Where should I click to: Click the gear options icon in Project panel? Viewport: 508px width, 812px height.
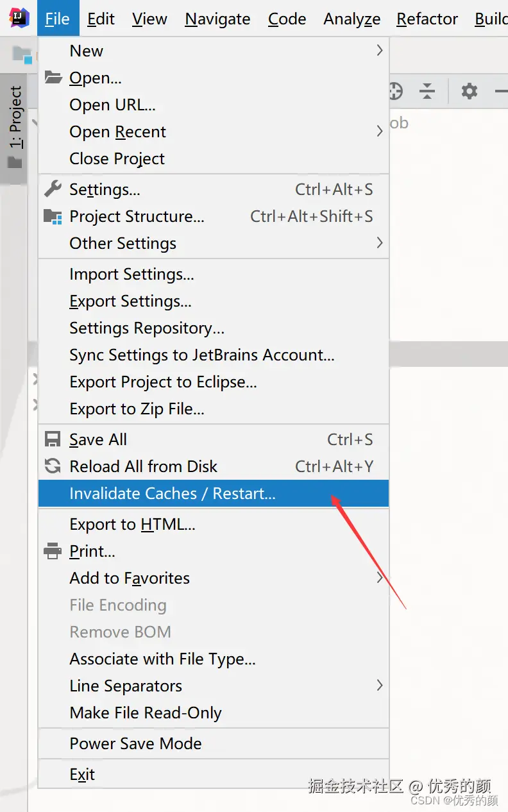(x=470, y=91)
